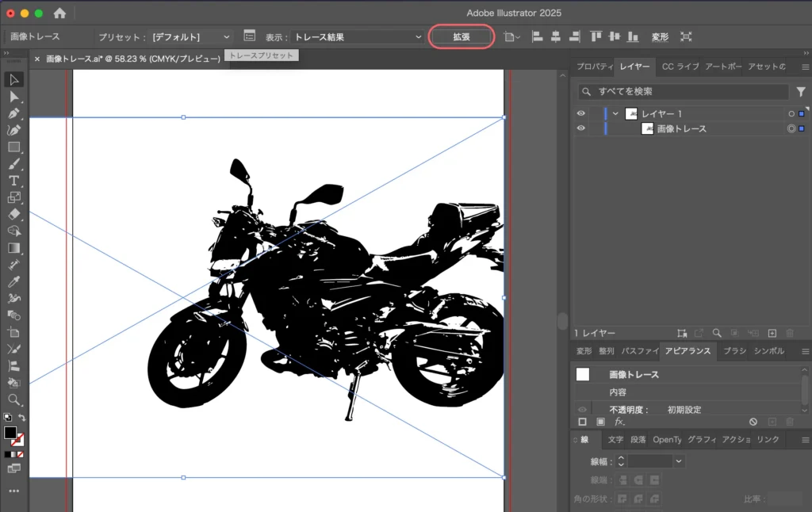
Task: Select the Pen tool
Action: [13, 113]
